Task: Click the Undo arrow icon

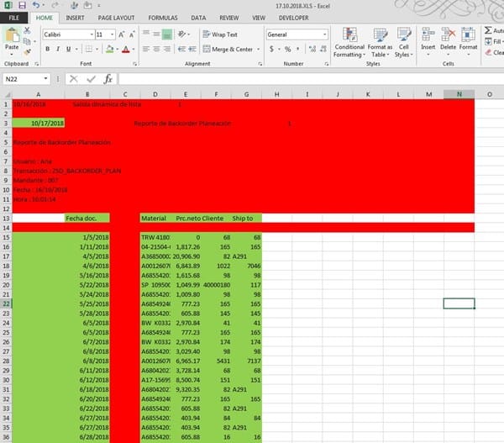Action: [35, 5]
